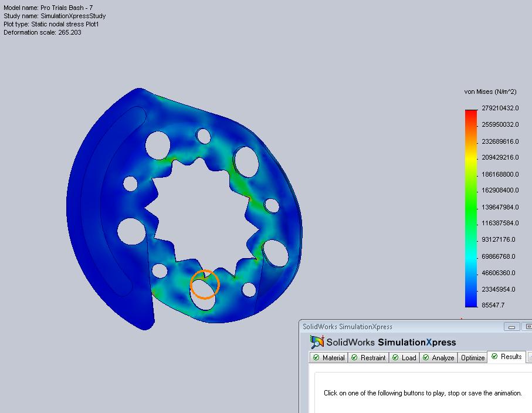Image resolution: width=532 pixels, height=413 pixels.
Task: Open the Load tab
Action: (x=404, y=358)
